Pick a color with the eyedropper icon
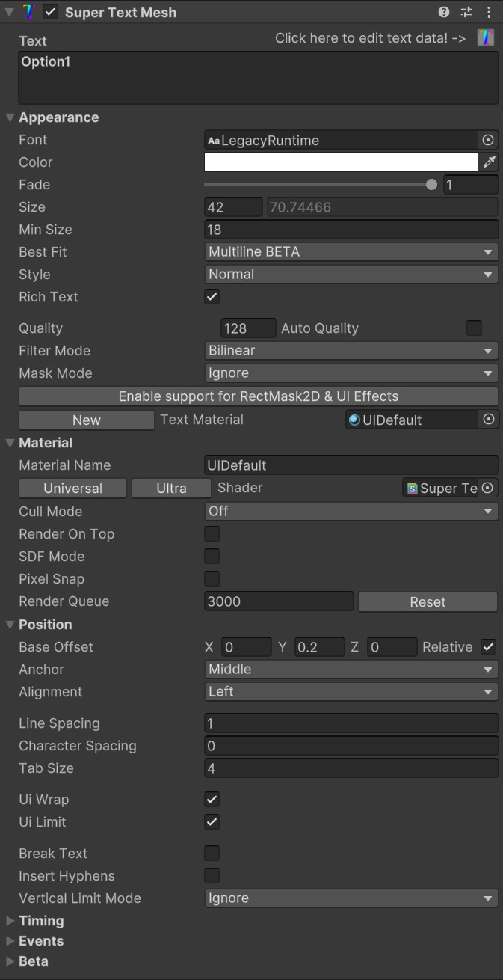 [x=490, y=162]
